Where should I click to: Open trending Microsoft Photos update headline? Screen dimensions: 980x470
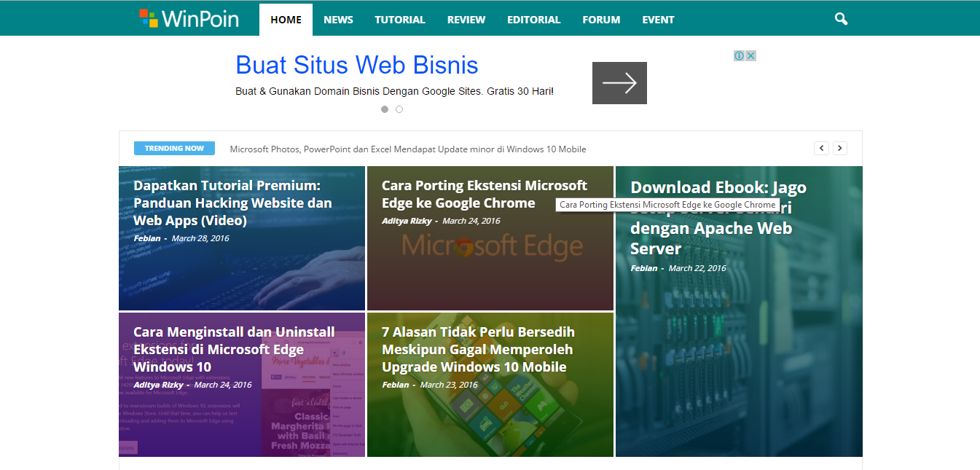coord(408,149)
